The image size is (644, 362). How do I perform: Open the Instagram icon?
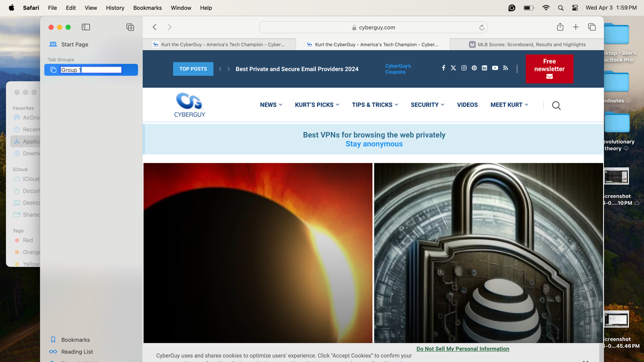click(x=464, y=68)
